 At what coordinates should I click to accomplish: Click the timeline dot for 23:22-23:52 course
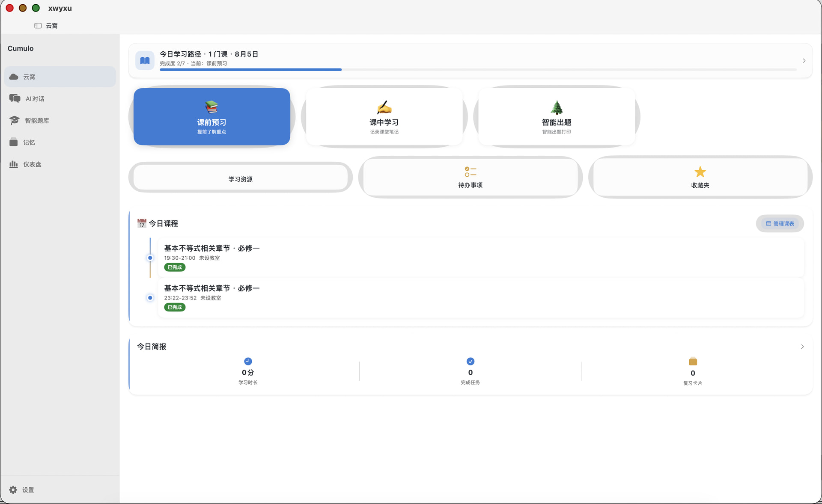click(150, 297)
